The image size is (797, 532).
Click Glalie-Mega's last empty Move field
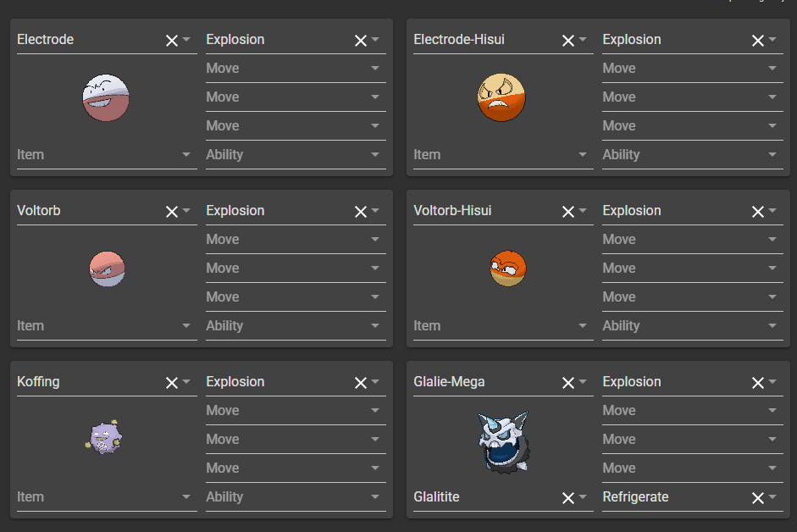[x=678, y=468]
